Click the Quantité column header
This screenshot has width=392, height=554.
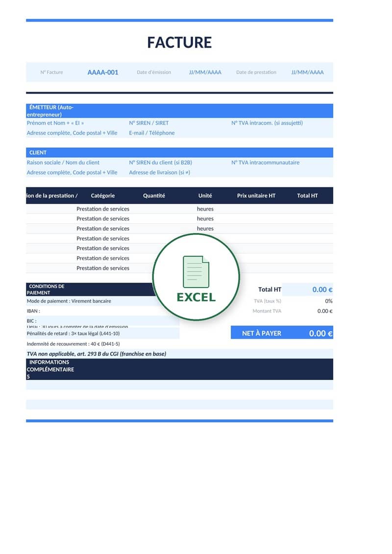pos(154,195)
